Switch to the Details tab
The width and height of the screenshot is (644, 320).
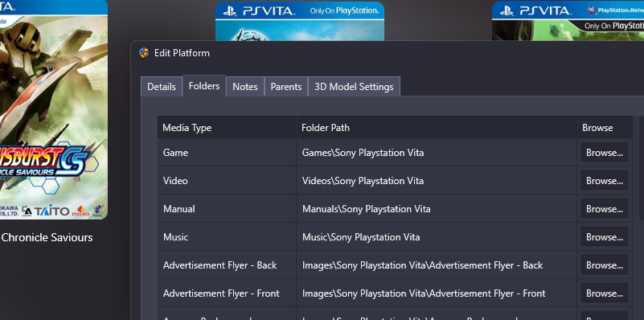click(x=162, y=87)
